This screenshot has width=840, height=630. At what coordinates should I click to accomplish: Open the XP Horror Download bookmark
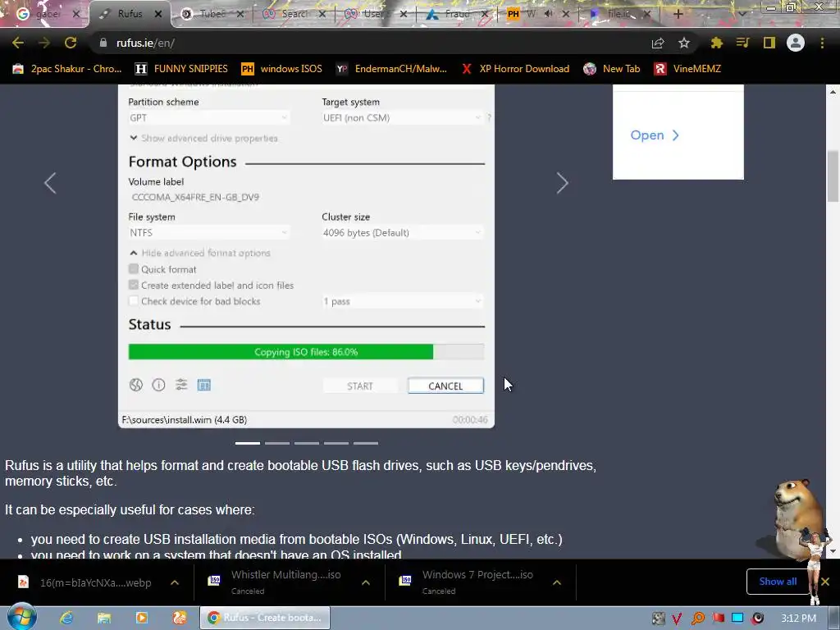[x=515, y=69]
